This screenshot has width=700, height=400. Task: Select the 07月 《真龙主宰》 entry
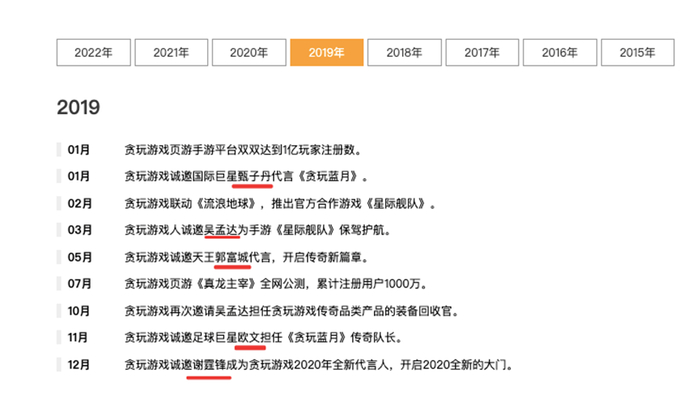[276, 284]
